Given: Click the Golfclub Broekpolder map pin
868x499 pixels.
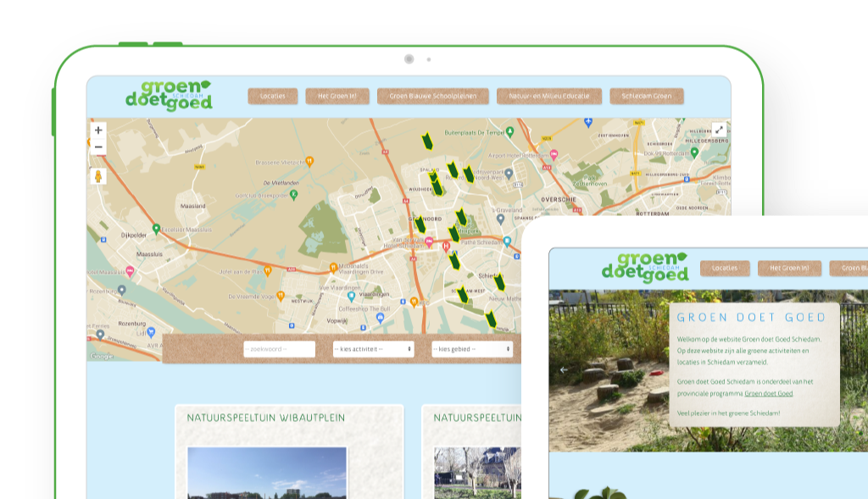Looking at the screenshot, I should (294, 195).
